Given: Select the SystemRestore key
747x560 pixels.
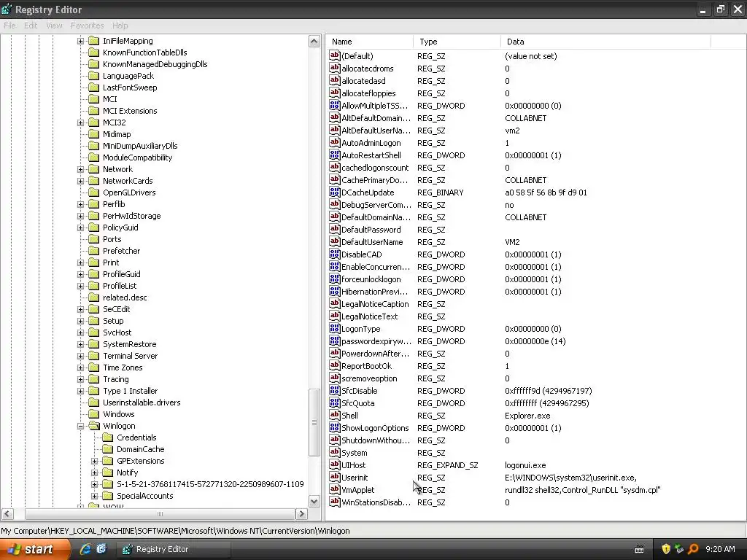Looking at the screenshot, I should tap(130, 344).
